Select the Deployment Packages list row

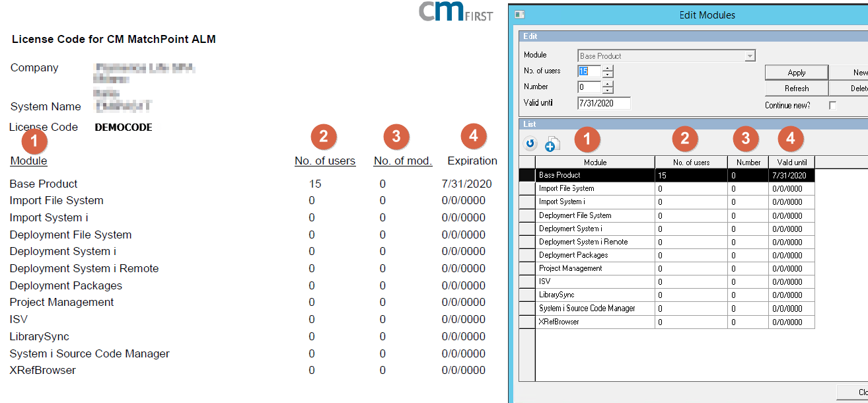pyautogui.click(x=667, y=255)
